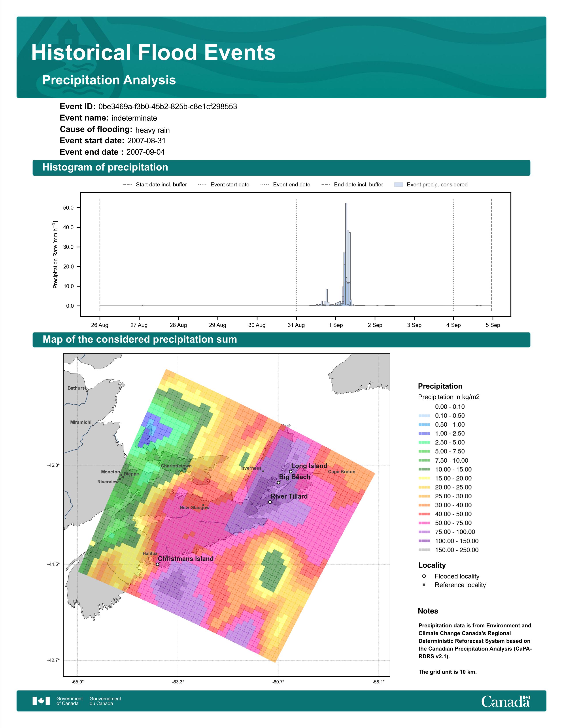Image resolution: width=563 pixels, height=728 pixels.
Task: Click the small histogram peak before 1 Sep
Action: tap(327, 297)
